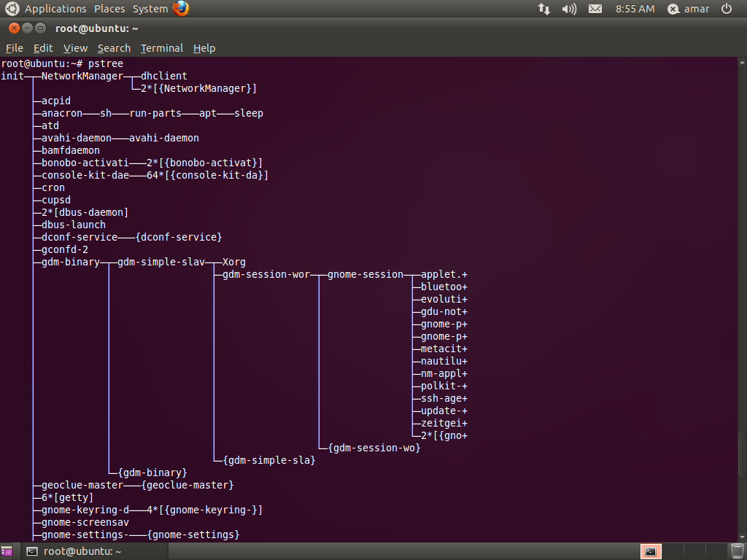Mute audio via the speaker indicator
747x560 pixels.
569,9
